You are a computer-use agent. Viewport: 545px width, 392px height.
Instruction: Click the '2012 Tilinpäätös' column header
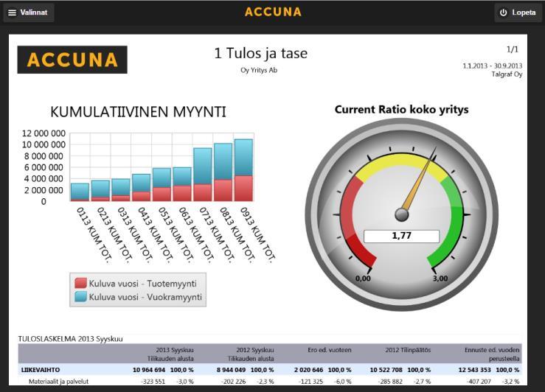click(x=408, y=350)
